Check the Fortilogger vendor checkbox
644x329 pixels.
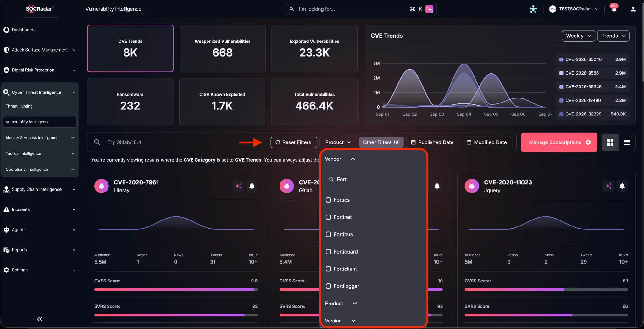pyautogui.click(x=328, y=286)
